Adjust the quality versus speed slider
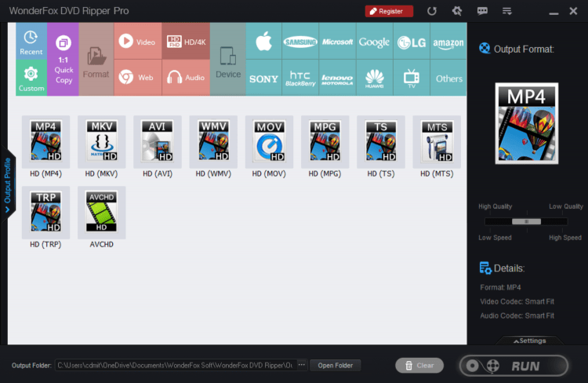Viewport: 588px width, 383px height. tap(526, 221)
